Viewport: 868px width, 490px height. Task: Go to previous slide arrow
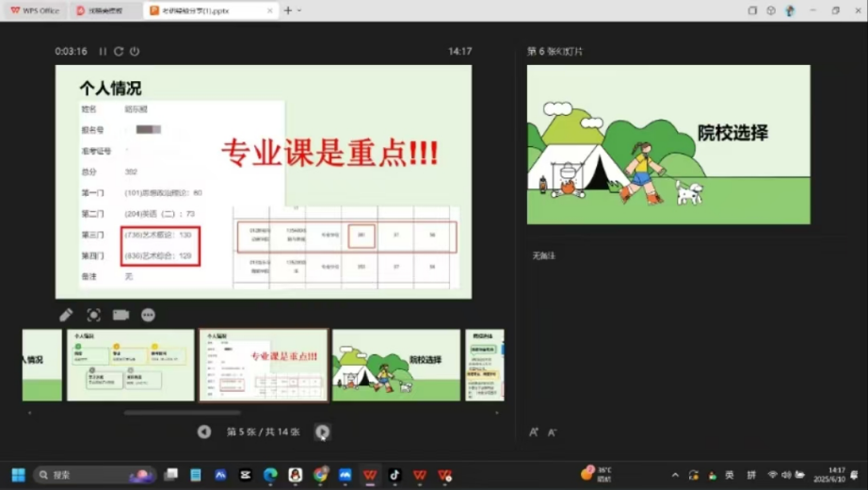click(x=204, y=432)
